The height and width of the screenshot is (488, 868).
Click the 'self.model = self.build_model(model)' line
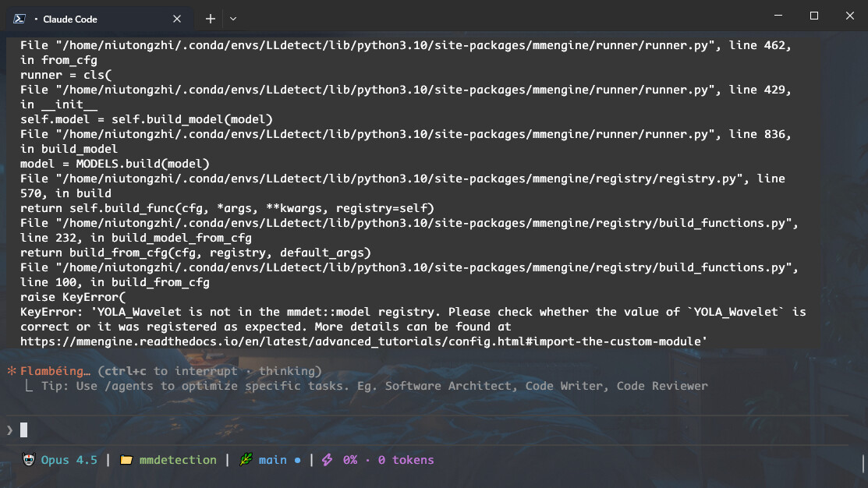pyautogui.click(x=147, y=119)
